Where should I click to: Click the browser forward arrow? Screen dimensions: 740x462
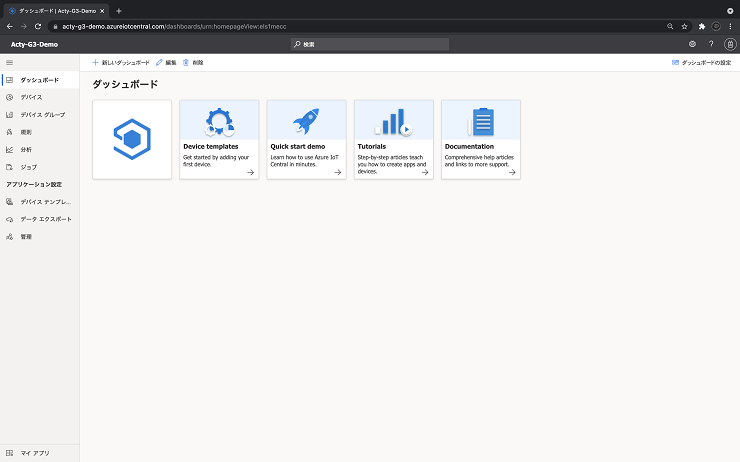pos(24,26)
